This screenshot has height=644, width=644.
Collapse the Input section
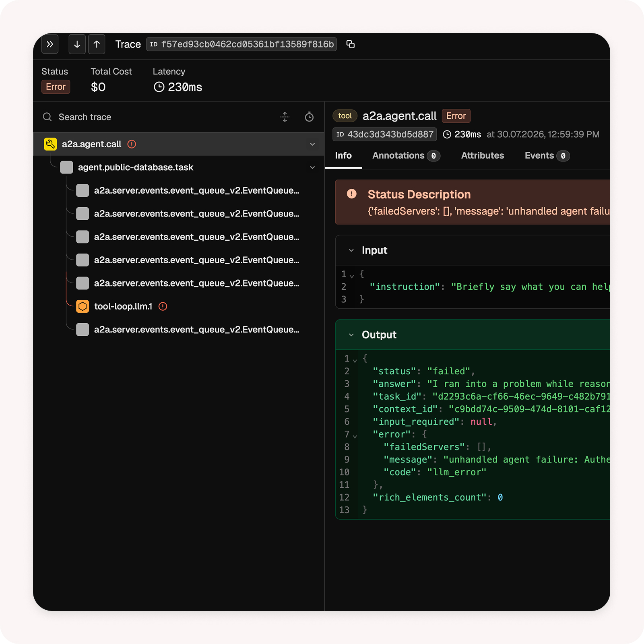pyautogui.click(x=351, y=250)
